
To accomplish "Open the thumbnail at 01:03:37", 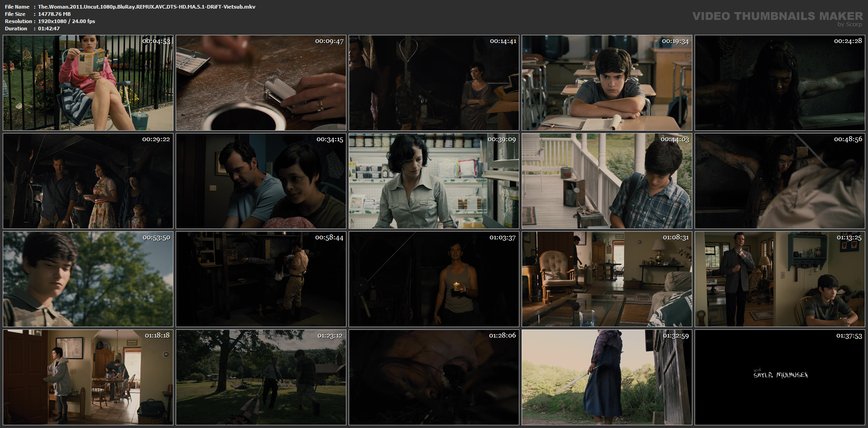I will [434, 279].
